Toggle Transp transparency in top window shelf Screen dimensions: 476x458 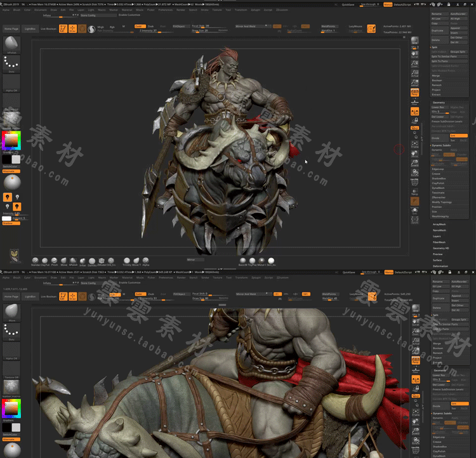(x=414, y=192)
